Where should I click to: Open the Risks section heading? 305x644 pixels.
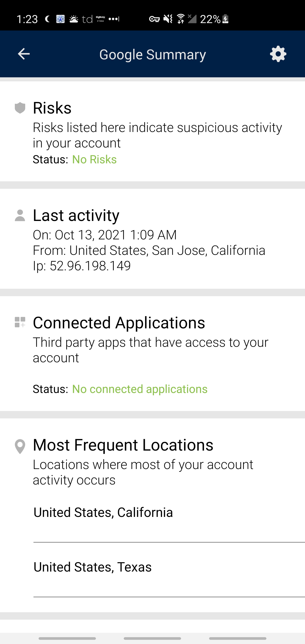tap(52, 108)
